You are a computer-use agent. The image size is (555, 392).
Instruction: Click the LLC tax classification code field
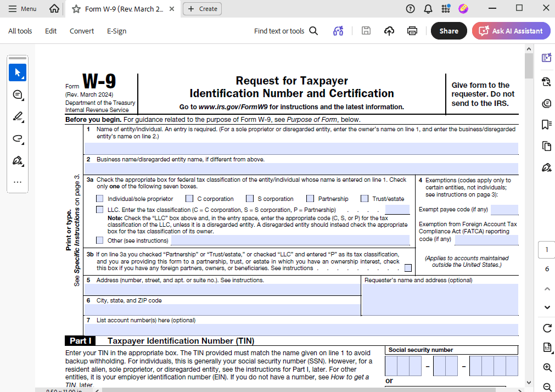[397, 210]
